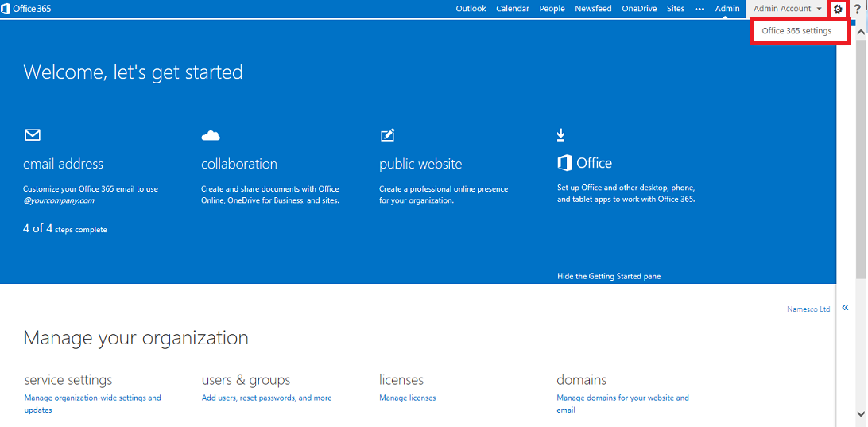This screenshot has width=868, height=427.
Task: Select the Admin tab
Action: [727, 8]
